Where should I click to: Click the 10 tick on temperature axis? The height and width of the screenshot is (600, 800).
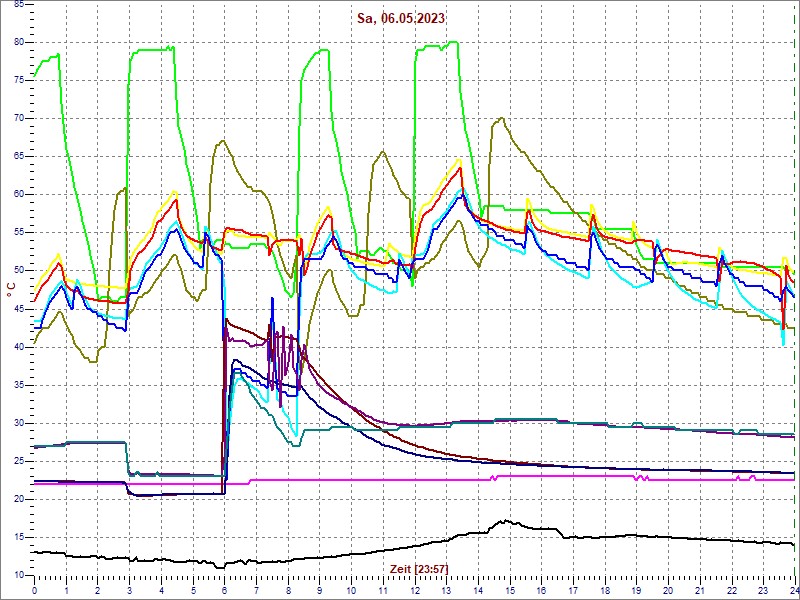[19, 576]
